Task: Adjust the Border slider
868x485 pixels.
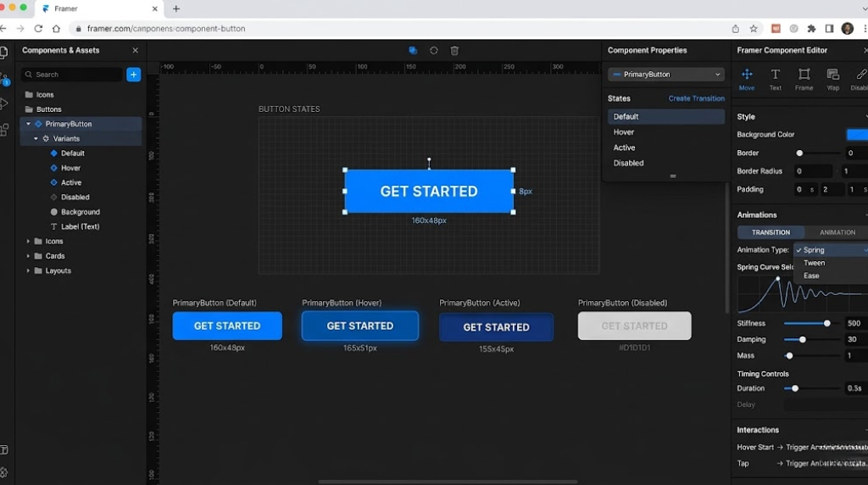Action: click(x=818, y=153)
